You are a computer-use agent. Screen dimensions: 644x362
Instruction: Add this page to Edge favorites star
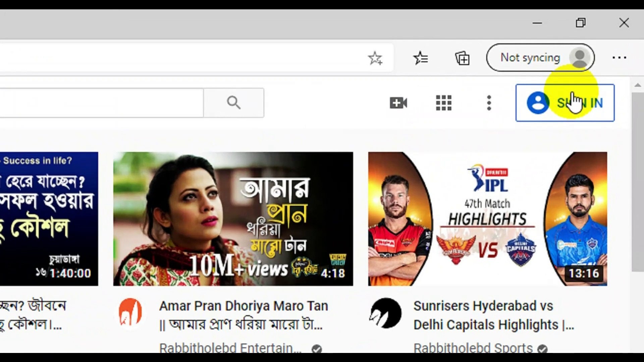375,58
